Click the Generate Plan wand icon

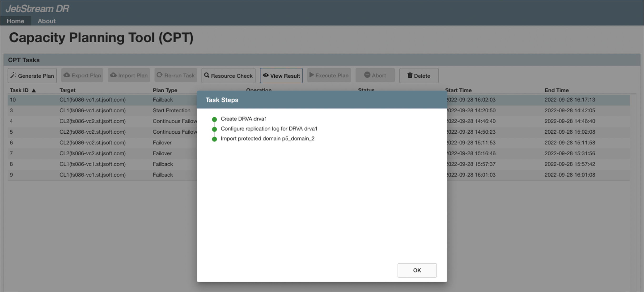click(x=13, y=75)
